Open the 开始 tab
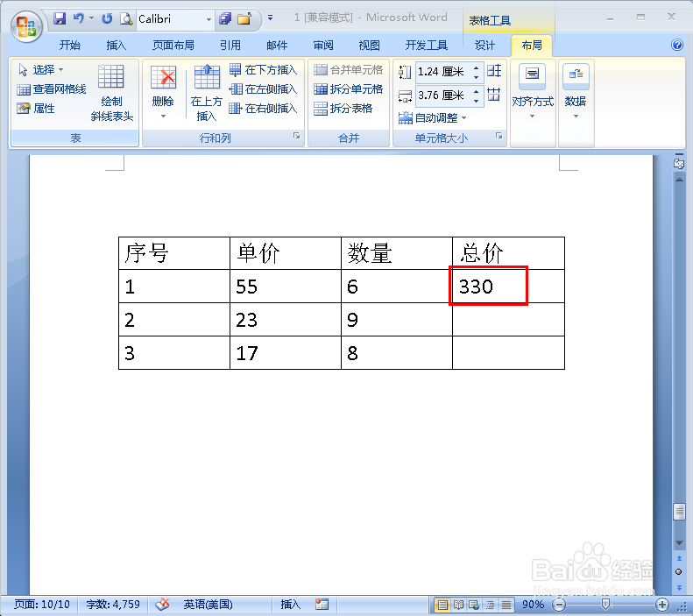Viewport: 693px width, 616px height. point(70,45)
